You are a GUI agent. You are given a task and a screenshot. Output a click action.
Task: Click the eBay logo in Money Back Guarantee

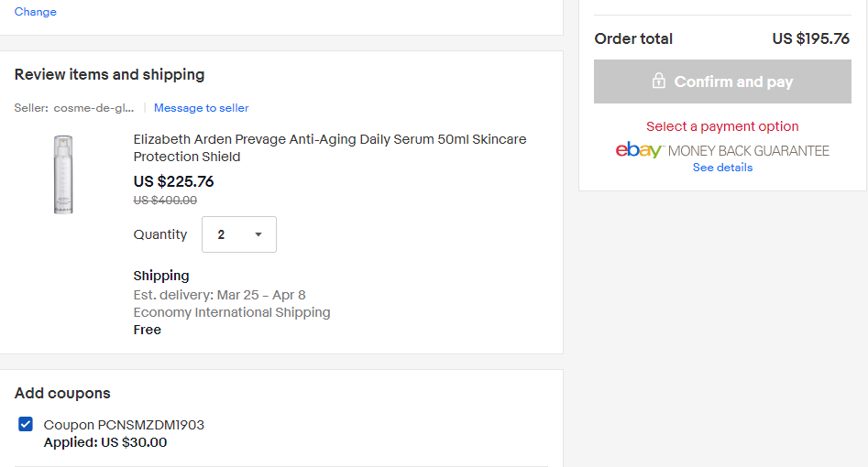638,150
